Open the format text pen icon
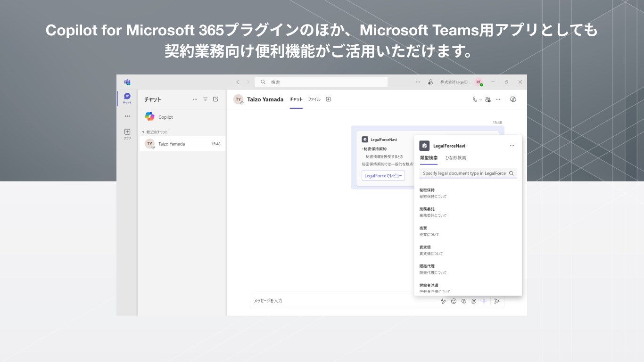The width and height of the screenshot is (644, 362). click(x=443, y=301)
